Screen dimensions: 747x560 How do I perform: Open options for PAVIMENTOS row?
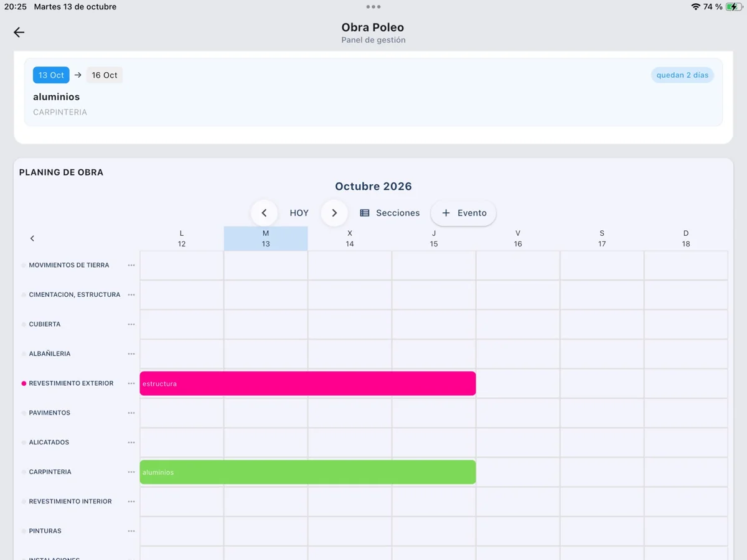131,413
